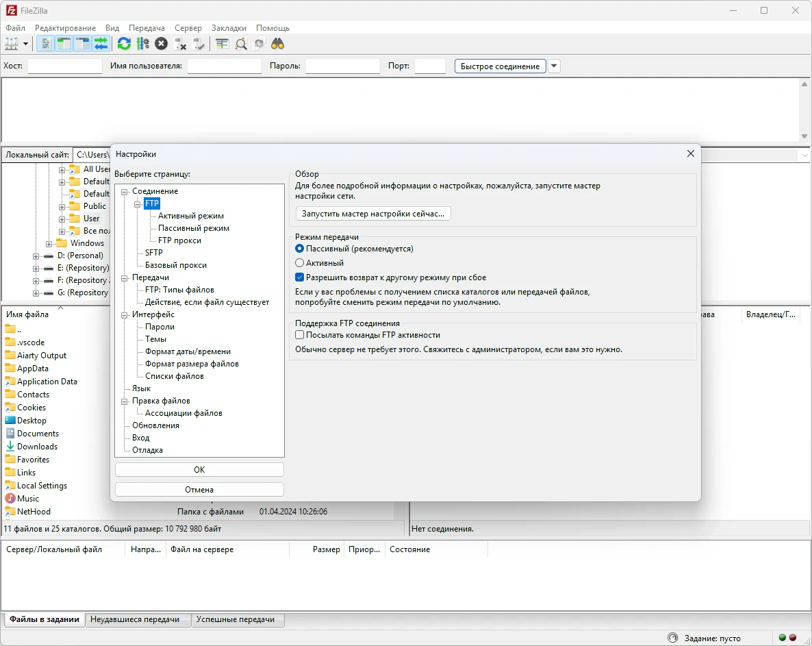812x646 pixels.
Task: Collapse the Соединение tree node
Action: [x=125, y=192]
